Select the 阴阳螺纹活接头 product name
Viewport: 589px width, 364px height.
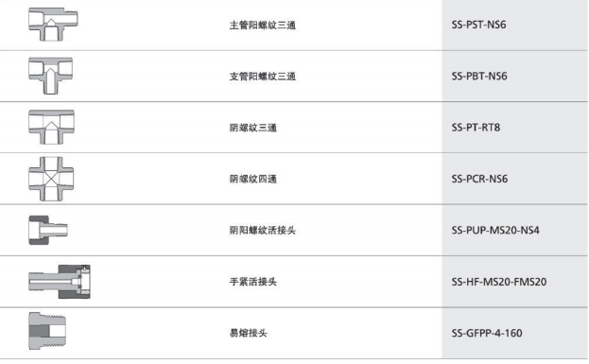263,230
